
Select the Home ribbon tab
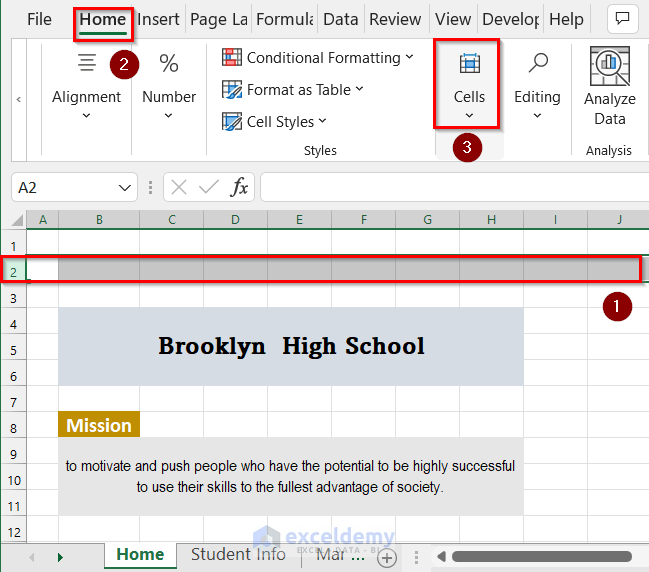pyautogui.click(x=103, y=19)
